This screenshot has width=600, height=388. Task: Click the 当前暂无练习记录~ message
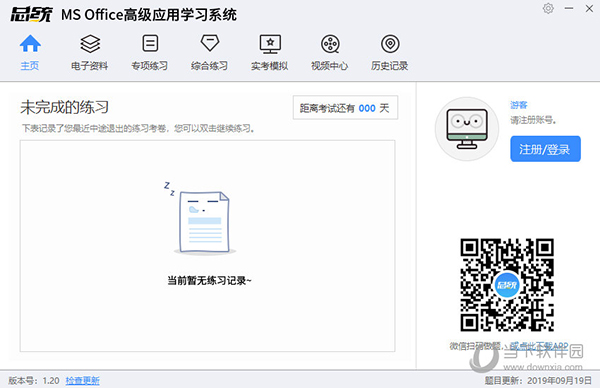pos(209,280)
